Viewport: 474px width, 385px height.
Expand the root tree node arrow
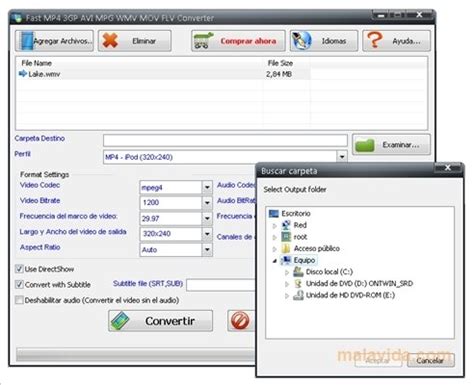point(275,237)
